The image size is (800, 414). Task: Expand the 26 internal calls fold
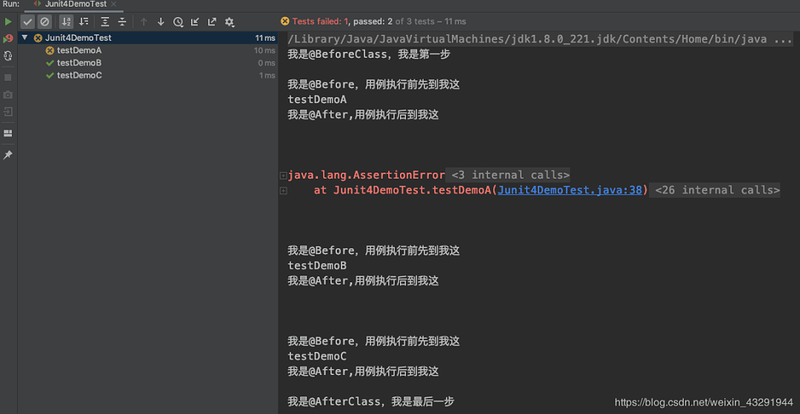(716, 190)
